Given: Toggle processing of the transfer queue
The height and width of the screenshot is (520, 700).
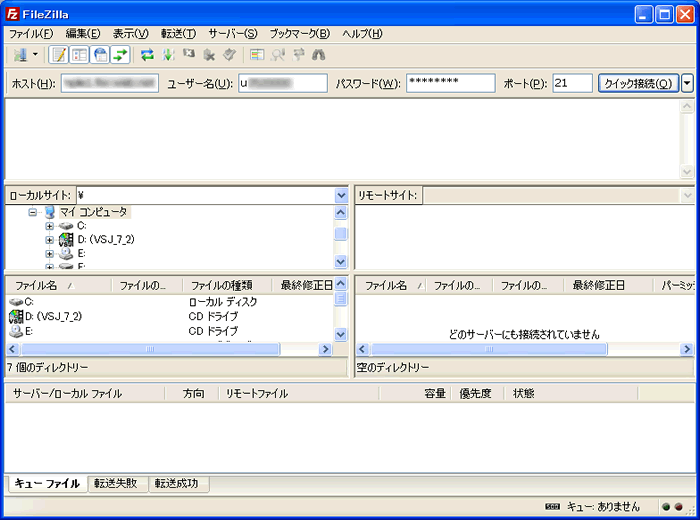Looking at the screenshot, I should click(168, 55).
